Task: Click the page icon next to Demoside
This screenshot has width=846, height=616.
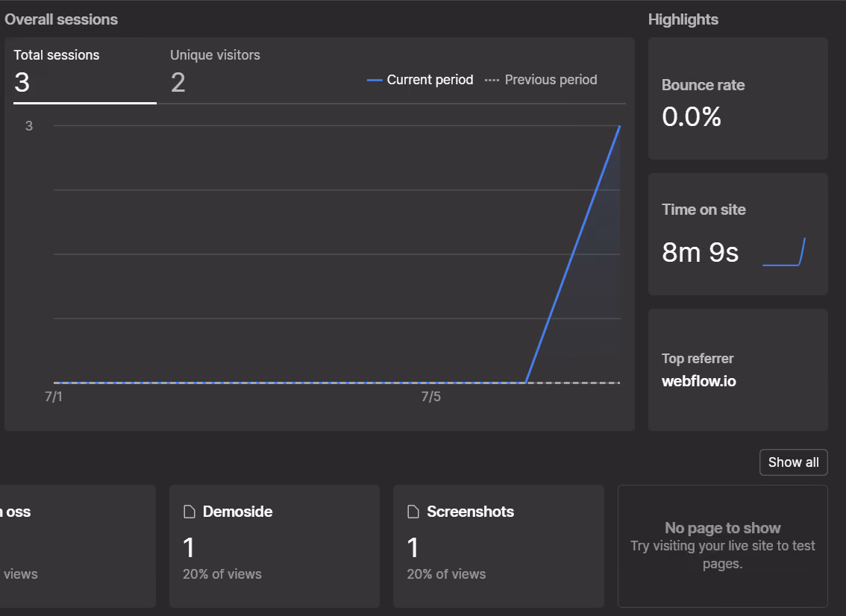Action: (189, 512)
